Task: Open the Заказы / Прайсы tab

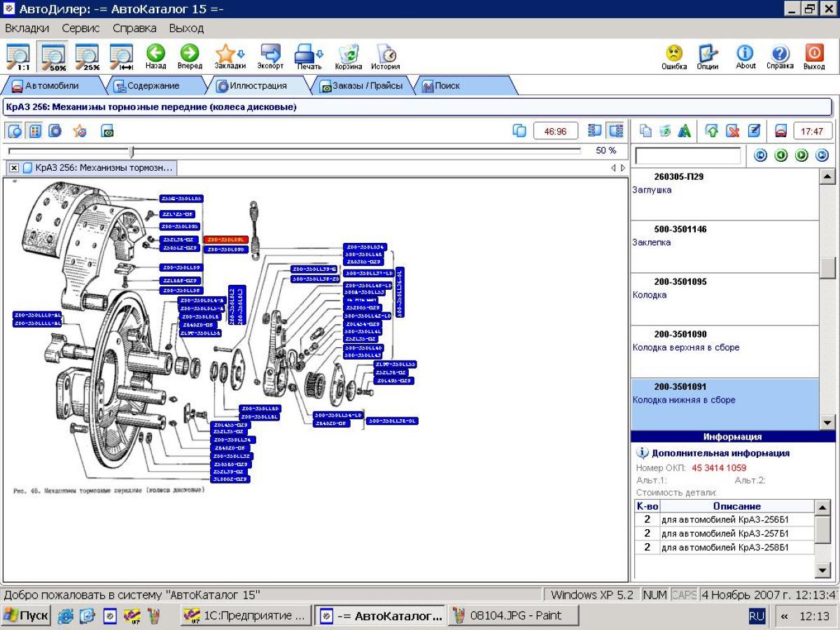Action: 361,85
